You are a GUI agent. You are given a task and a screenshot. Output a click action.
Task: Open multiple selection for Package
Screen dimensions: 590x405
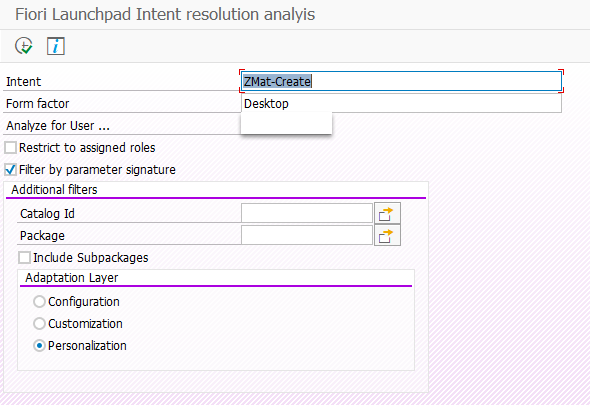tap(387, 236)
